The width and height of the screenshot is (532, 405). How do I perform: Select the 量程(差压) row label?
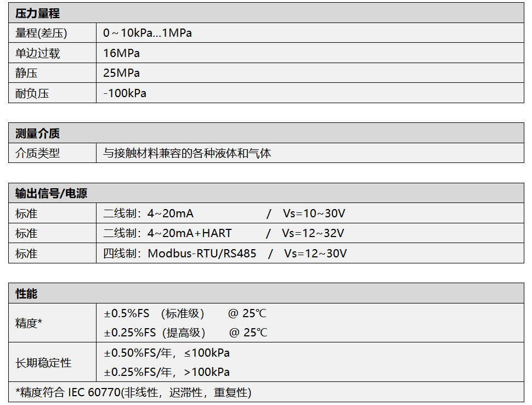click(x=41, y=33)
